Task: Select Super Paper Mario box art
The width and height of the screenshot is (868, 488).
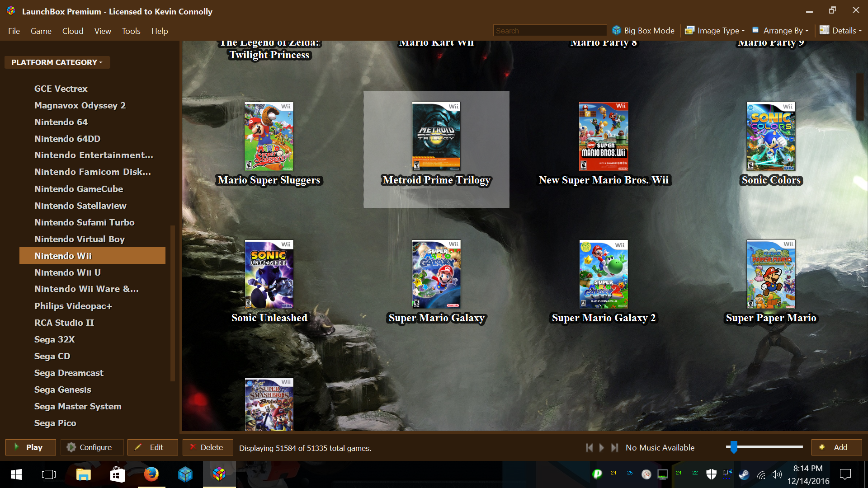Action: 771,274
